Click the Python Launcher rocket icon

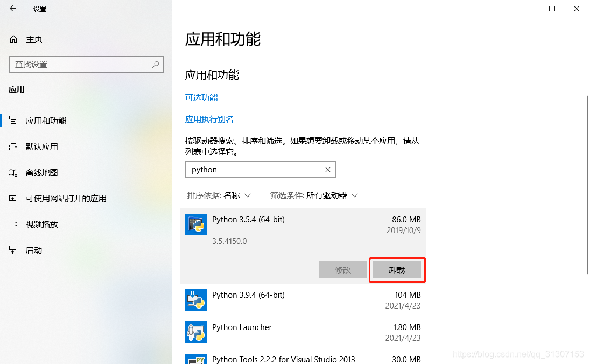196,332
